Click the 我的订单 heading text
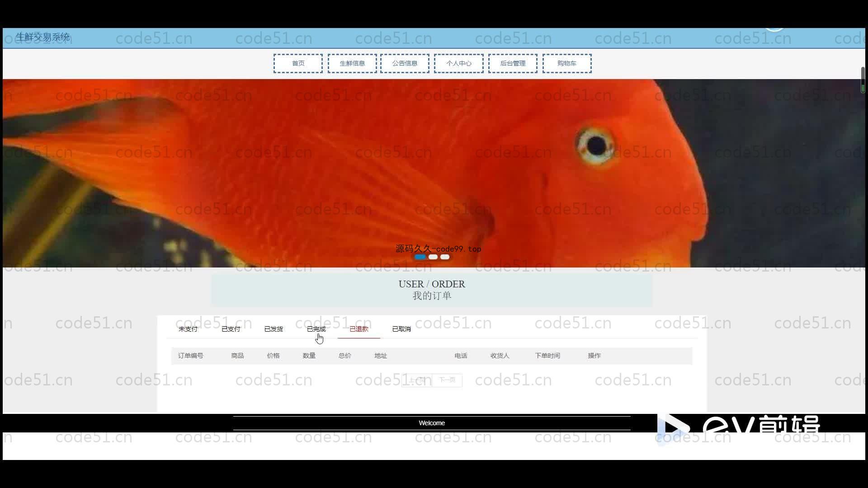This screenshot has width=868, height=488. (432, 296)
